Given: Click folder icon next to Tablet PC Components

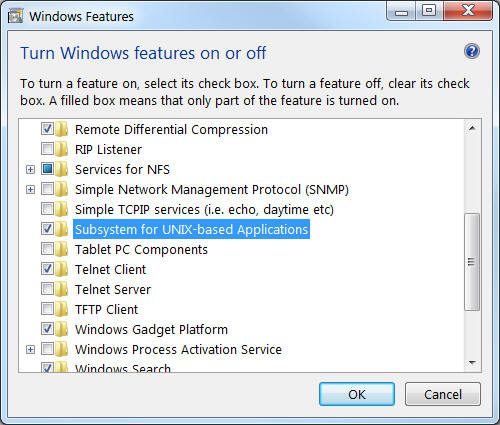Looking at the screenshot, I should [61, 249].
